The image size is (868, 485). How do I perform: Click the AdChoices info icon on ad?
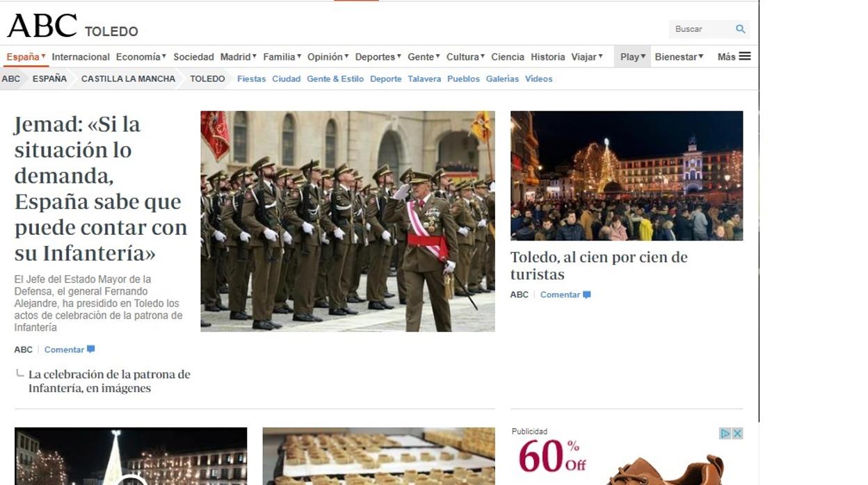point(725,434)
